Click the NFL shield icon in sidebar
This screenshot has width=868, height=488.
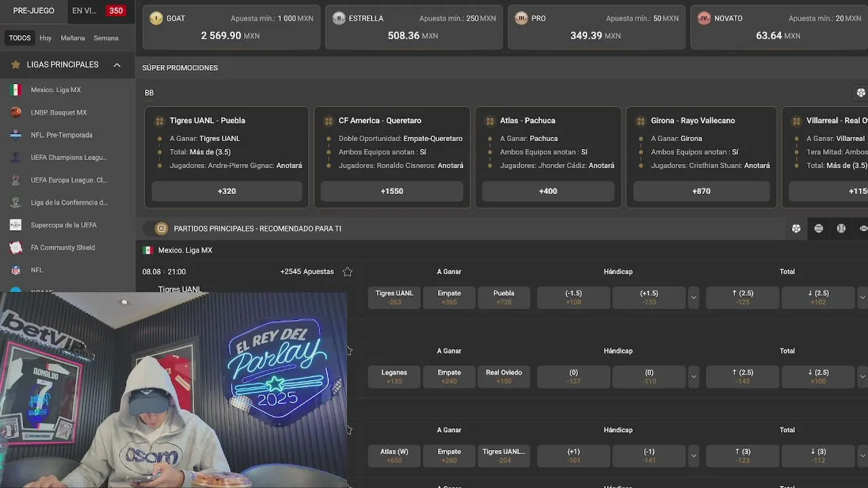pos(16,270)
